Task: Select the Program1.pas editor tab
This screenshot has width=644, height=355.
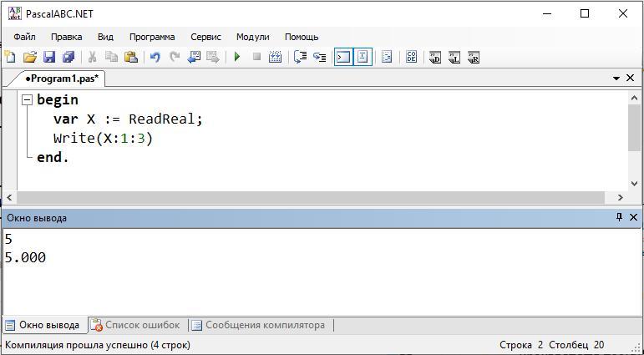Action: point(62,79)
